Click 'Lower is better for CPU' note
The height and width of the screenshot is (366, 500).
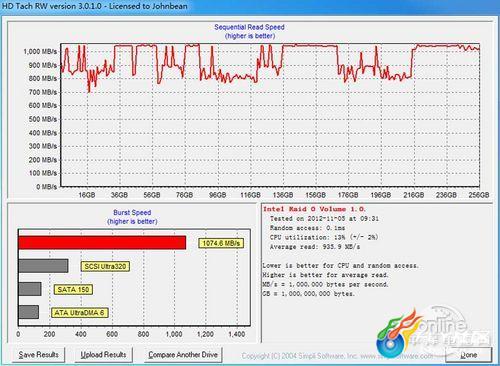(340, 266)
